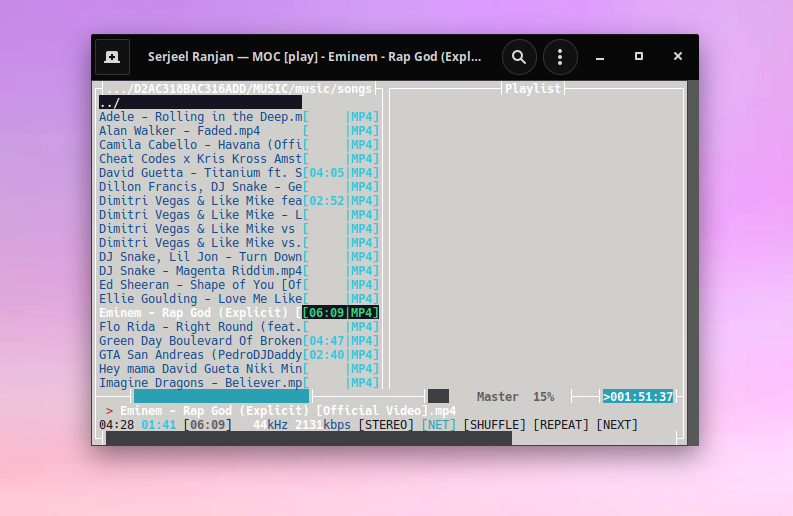Image resolution: width=793 pixels, height=516 pixels.
Task: Click the terminal's vertical scrollbar
Action: [x=693, y=263]
